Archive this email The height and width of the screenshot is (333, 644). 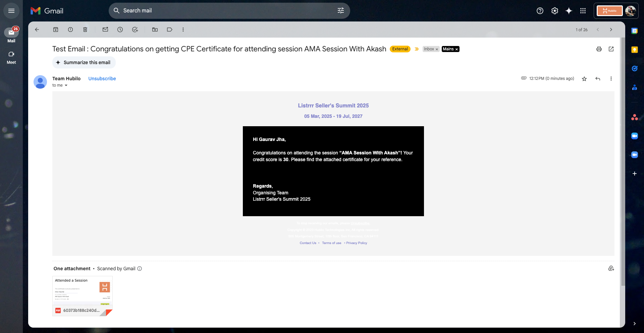(56, 30)
